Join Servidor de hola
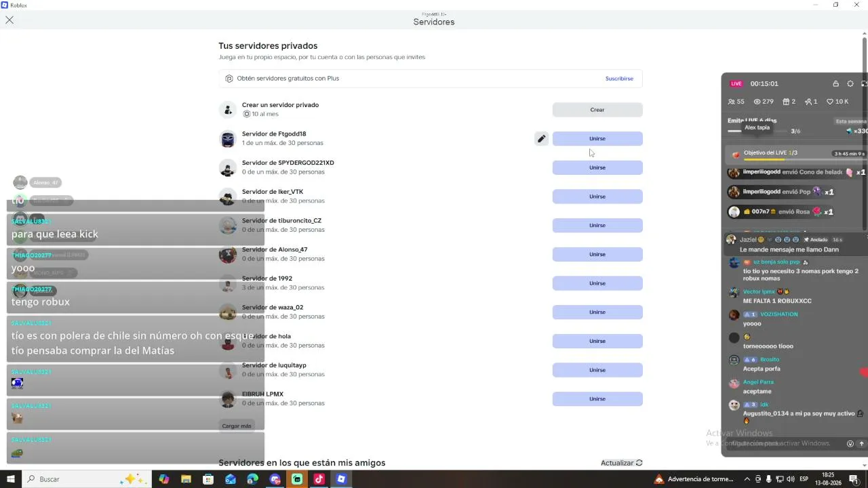Viewport: 868px width, 488px height. [x=597, y=341]
